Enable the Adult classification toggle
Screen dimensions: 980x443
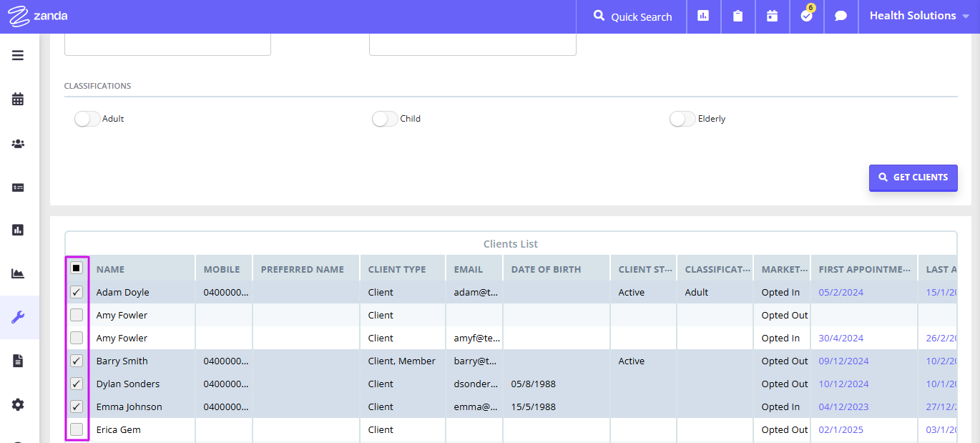point(87,118)
